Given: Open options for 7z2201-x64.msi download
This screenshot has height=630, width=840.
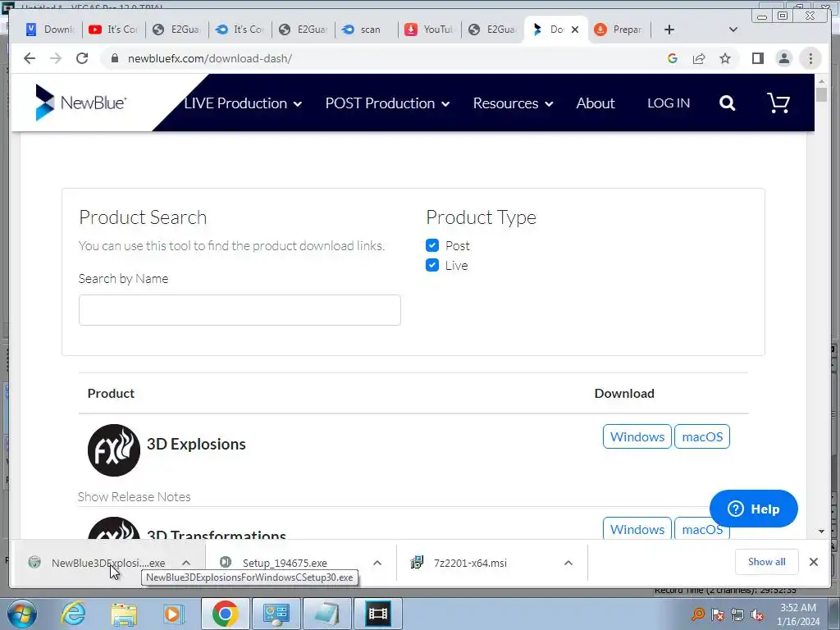Looking at the screenshot, I should click(x=568, y=563).
